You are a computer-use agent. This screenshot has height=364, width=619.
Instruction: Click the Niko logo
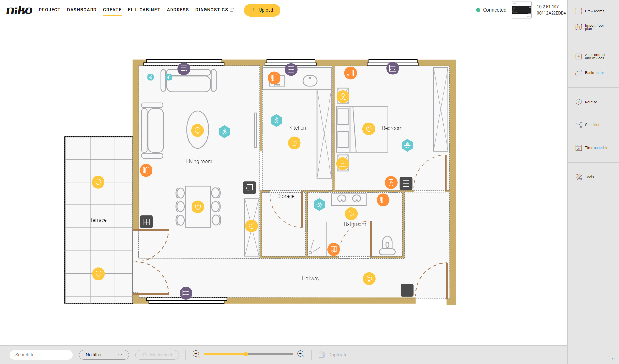(19, 10)
